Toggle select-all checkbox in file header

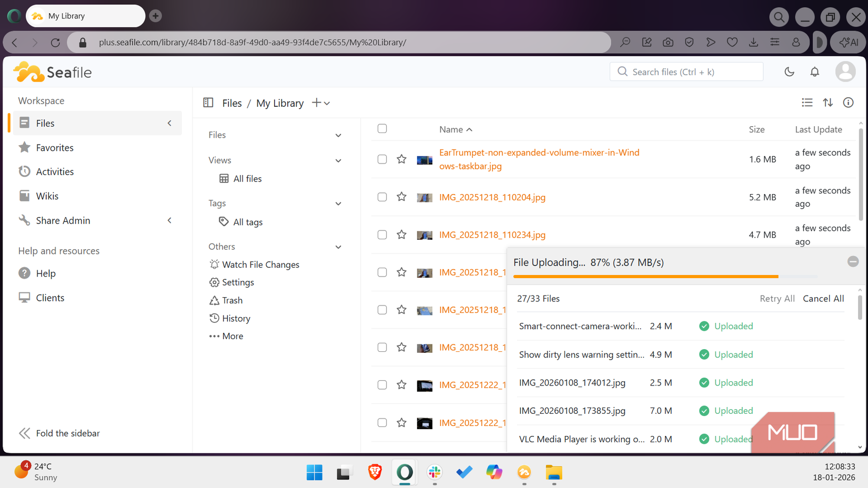tap(382, 128)
